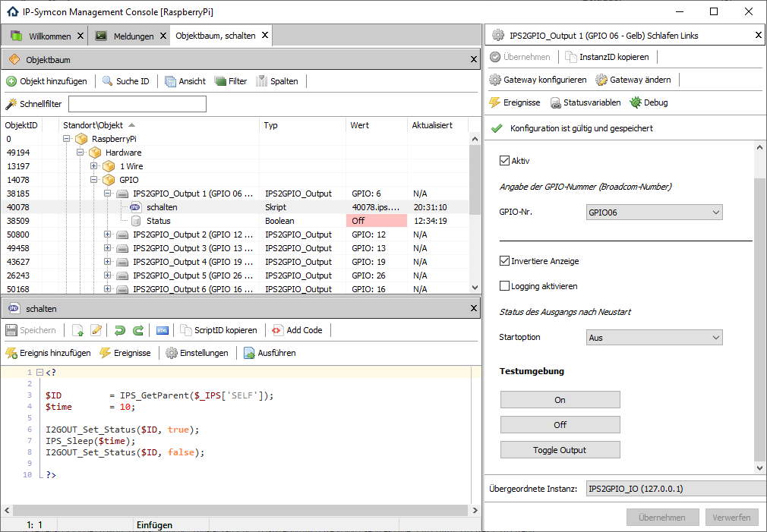767x532 pixels.
Task: Select the Objektbaum, schalten tab
Action: (215, 36)
